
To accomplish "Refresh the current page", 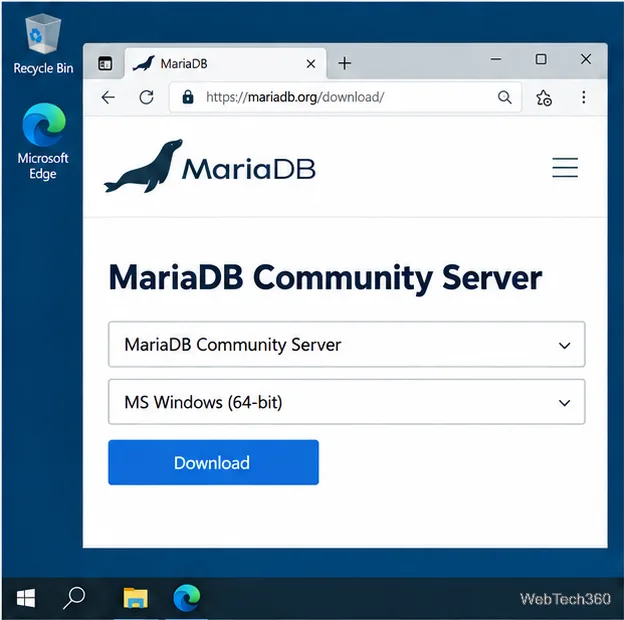I will [146, 97].
